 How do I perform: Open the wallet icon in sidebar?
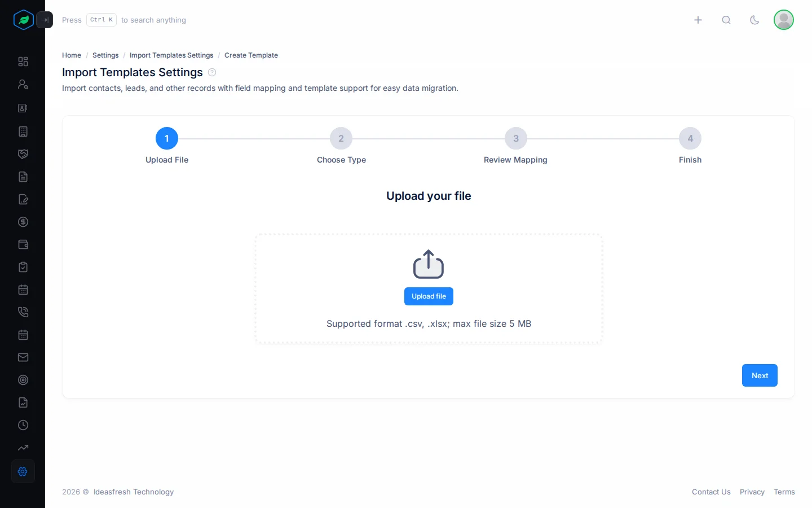[23, 244]
